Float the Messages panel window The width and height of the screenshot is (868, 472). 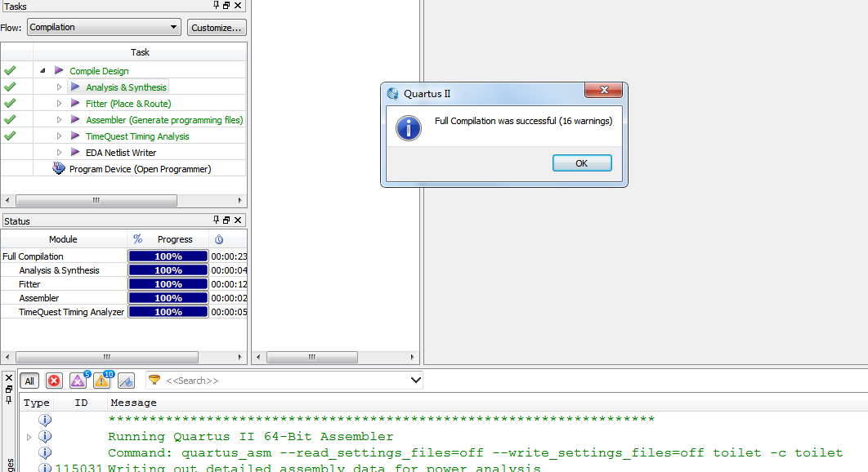[9, 389]
